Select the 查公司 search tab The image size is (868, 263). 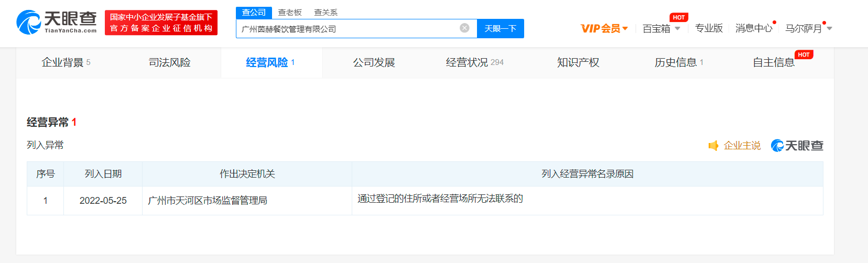(254, 13)
